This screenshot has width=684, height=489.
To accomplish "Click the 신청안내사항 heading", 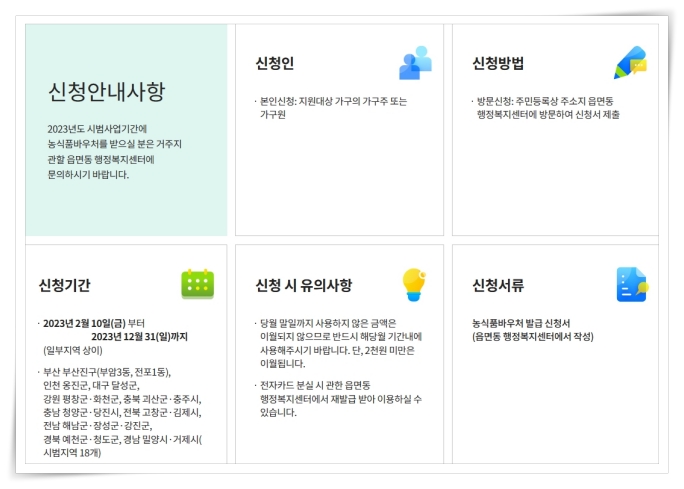I will (106, 92).
